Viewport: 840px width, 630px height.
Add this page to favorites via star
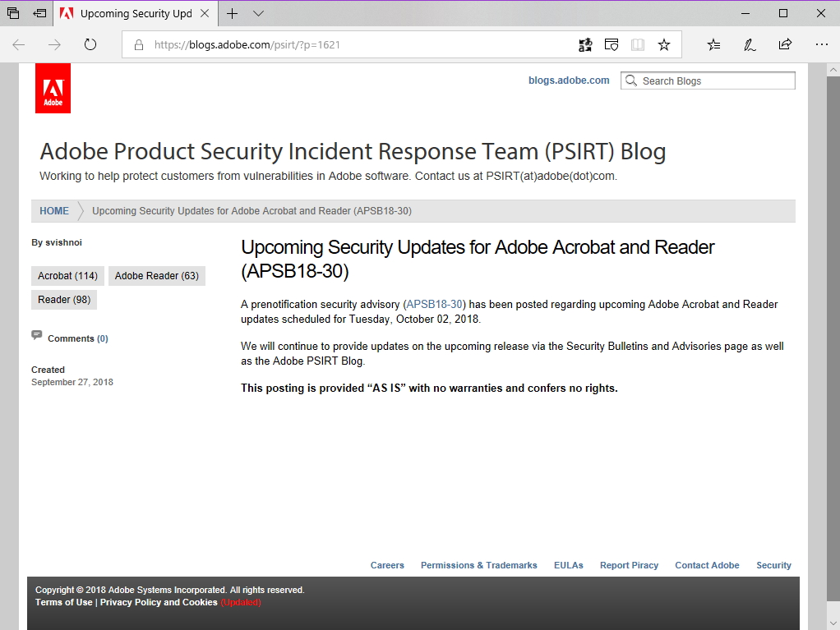click(x=664, y=44)
